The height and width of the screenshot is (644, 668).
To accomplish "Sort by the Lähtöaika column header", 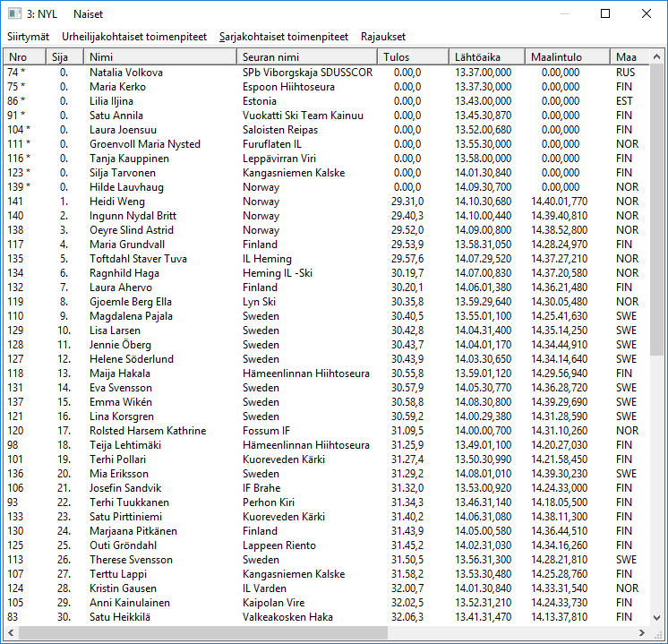I will point(487,56).
